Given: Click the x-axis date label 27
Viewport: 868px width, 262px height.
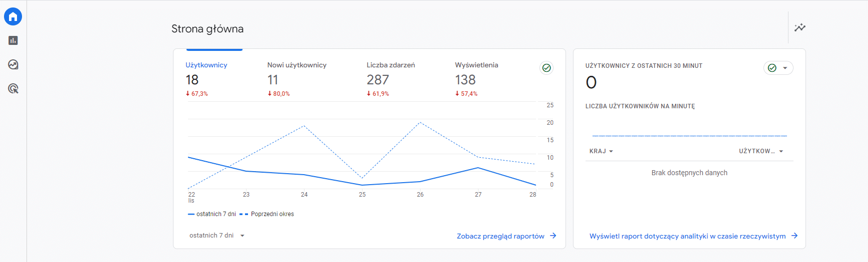Looking at the screenshot, I should tap(478, 195).
